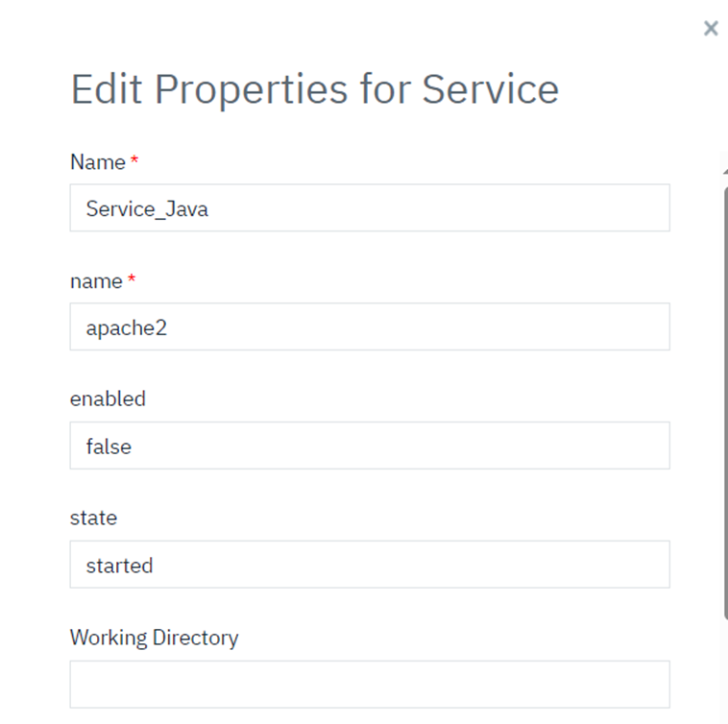Screen dimensions: 728x724
Task: Click the vertical scrollbar thumb
Action: (x=725, y=403)
